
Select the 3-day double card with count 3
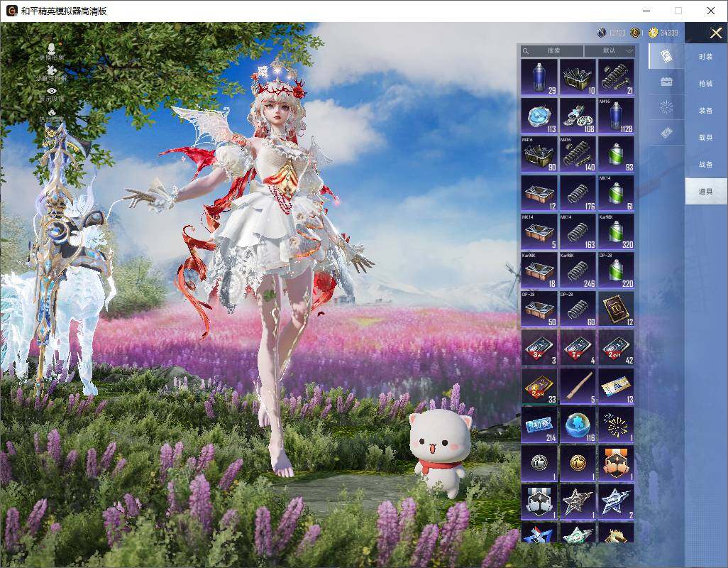pyautogui.click(x=539, y=348)
